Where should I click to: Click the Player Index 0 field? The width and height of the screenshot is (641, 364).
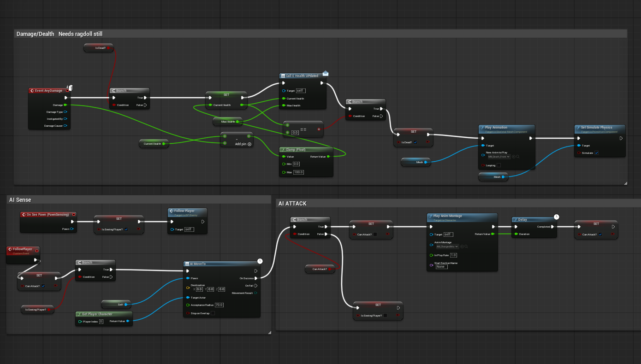pos(101,322)
